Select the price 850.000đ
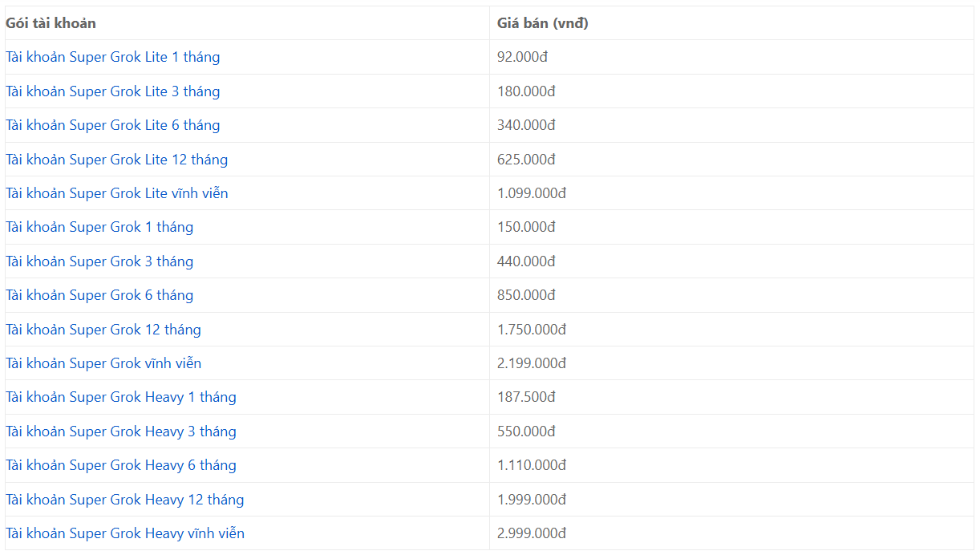This screenshot has width=980, height=555. pos(527,295)
